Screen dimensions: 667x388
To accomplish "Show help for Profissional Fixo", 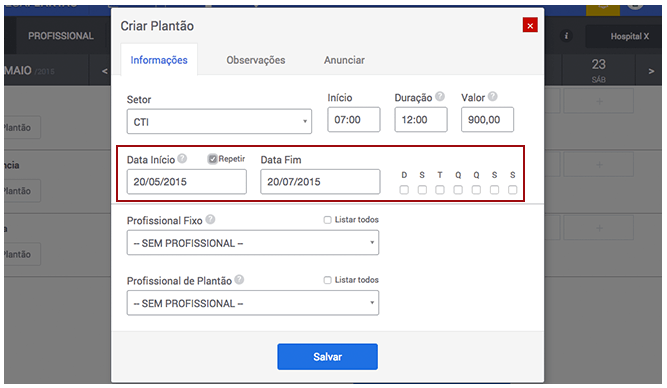I will [x=210, y=220].
